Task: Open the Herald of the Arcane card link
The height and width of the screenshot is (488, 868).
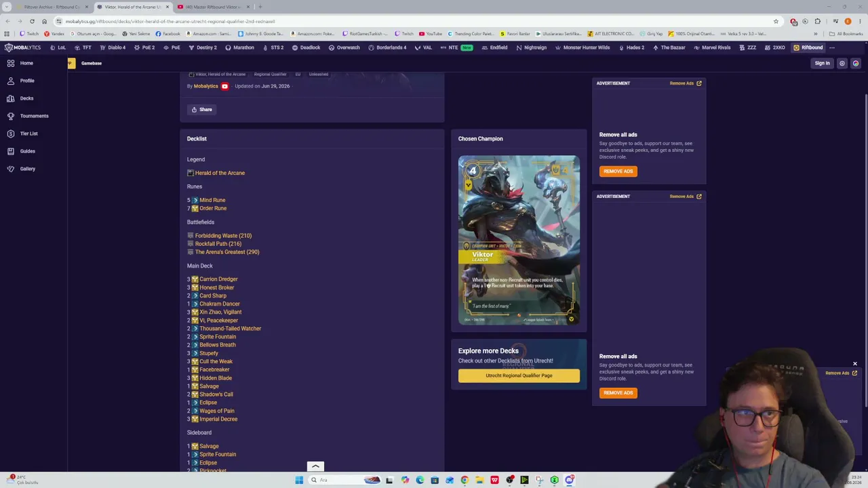Action: 220,173
